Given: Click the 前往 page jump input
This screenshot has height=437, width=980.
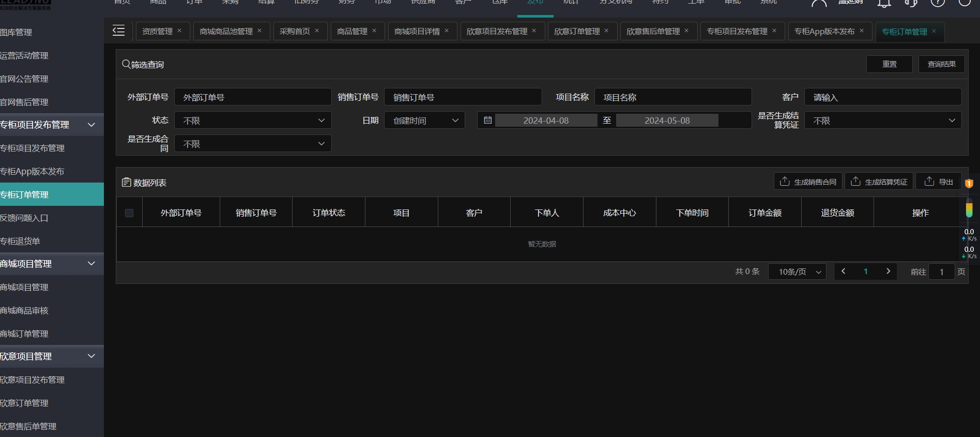Looking at the screenshot, I should (942, 272).
